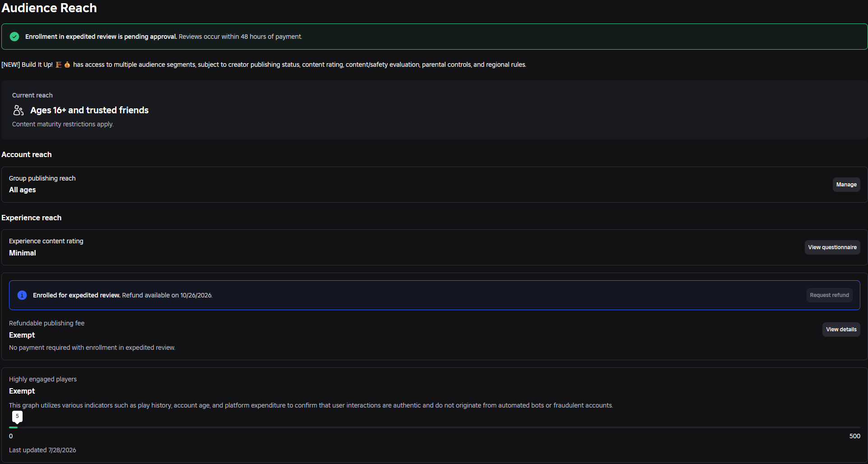868x464 pixels.
Task: Click the Experience content rating Minimal row
Action: point(435,247)
